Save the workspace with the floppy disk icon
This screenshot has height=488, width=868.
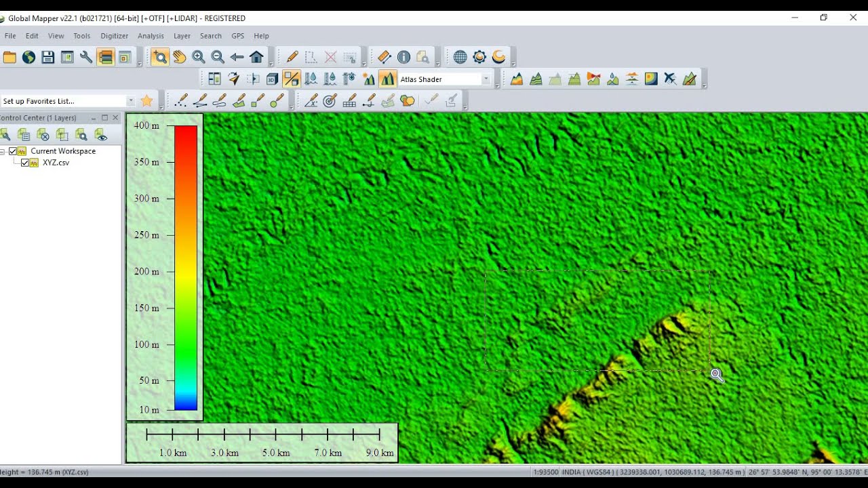point(47,58)
